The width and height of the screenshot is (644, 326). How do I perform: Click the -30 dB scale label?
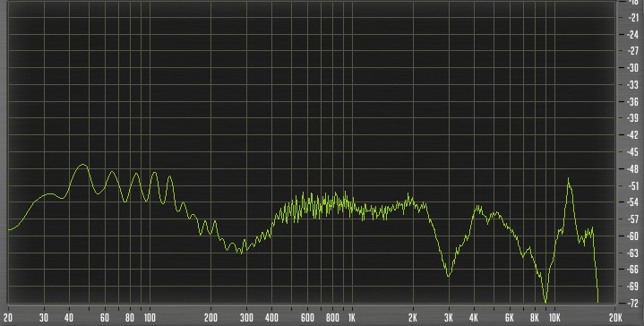[633, 68]
